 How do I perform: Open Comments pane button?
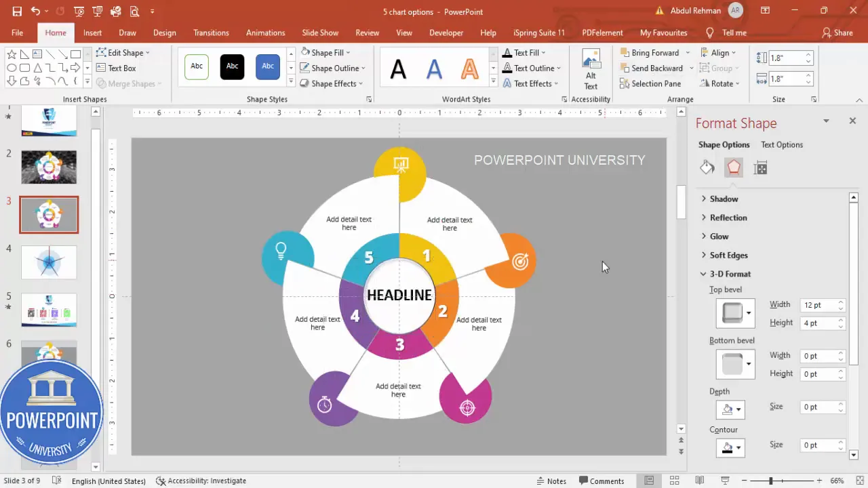coord(601,481)
